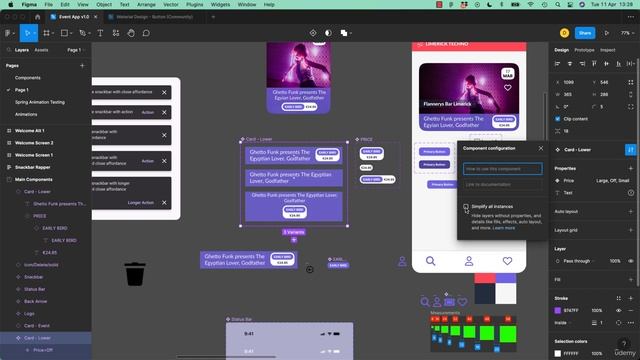Add a variant with plus button
Screen dimensions: 640x360
[x=294, y=240]
